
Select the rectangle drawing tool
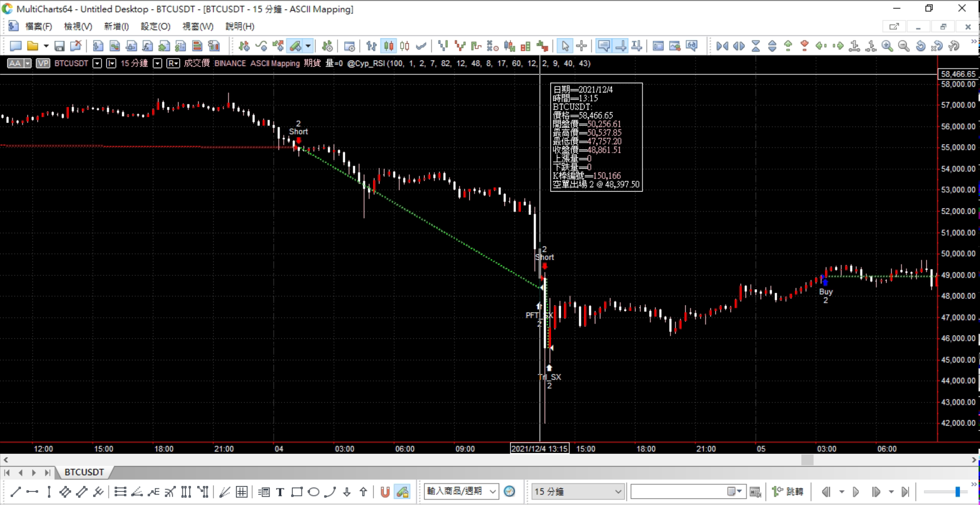297,492
